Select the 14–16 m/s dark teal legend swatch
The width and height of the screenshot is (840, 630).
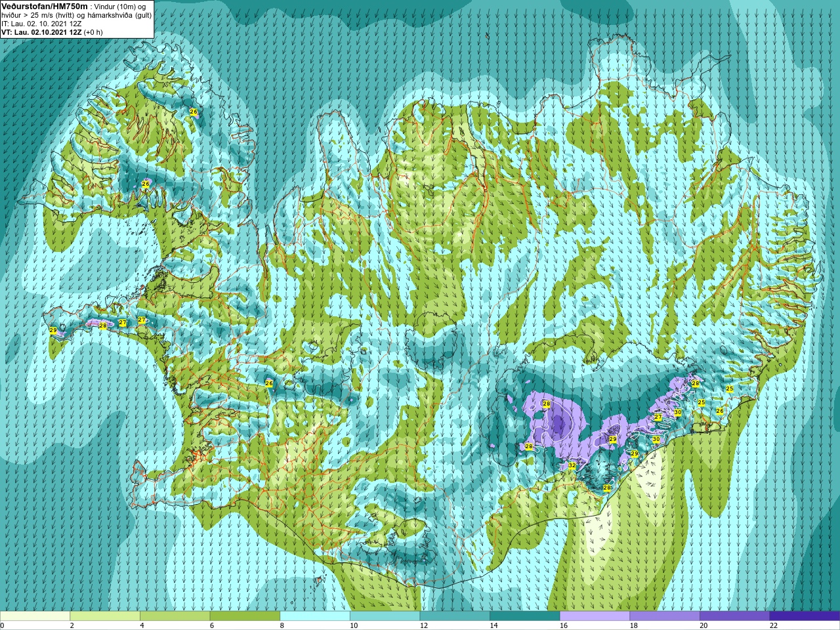point(525,616)
